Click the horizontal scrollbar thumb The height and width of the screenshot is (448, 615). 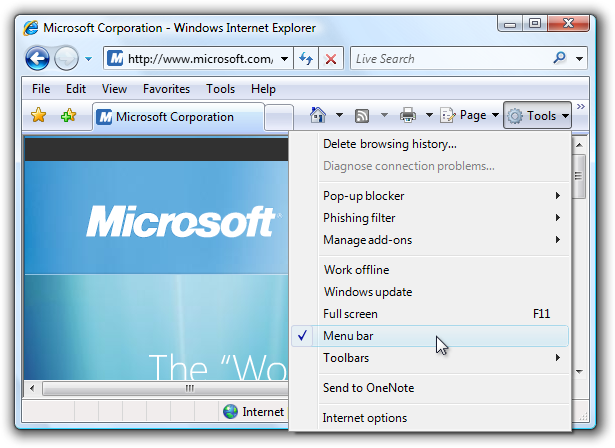pos(165,388)
